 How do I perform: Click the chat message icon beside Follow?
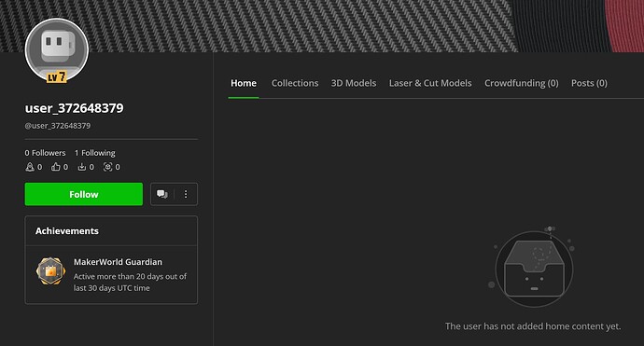tap(162, 194)
